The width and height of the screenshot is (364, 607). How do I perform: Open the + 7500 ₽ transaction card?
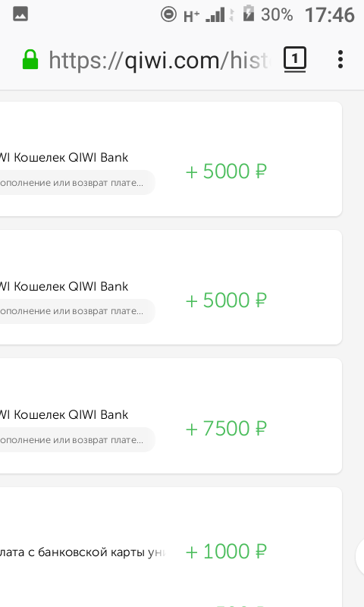coord(171,416)
